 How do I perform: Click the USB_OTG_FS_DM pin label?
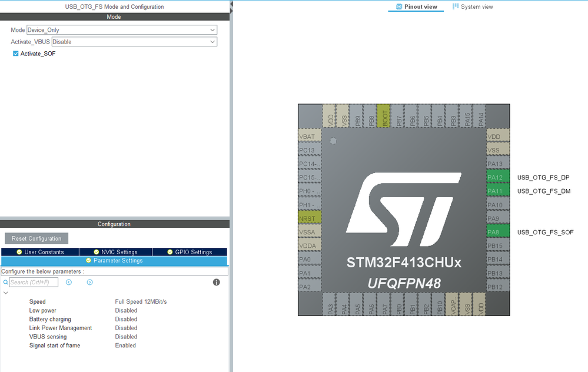pos(544,191)
